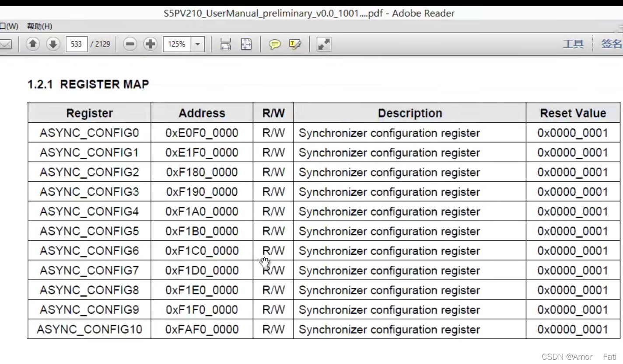Click address 0xF1D0_0000
This screenshot has width=623, height=364.
[x=202, y=270]
